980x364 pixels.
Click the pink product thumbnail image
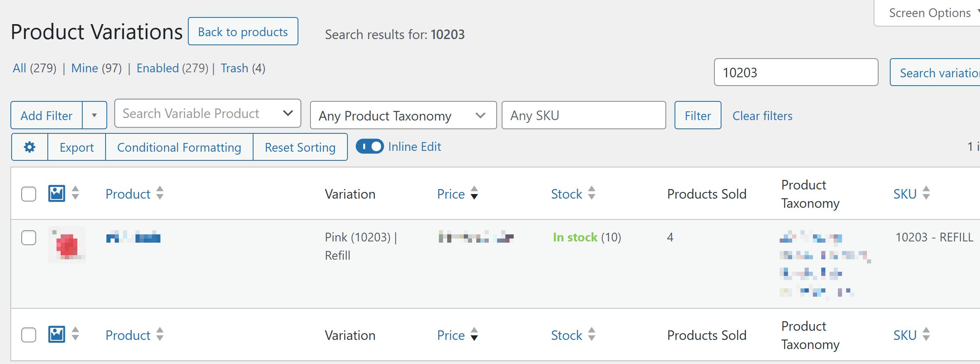pos(67,245)
